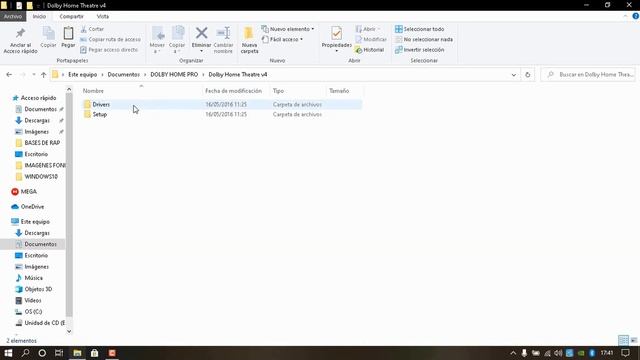Go back with the left arrow
Image resolution: width=640 pixels, height=360 pixels.
(x=9, y=74)
